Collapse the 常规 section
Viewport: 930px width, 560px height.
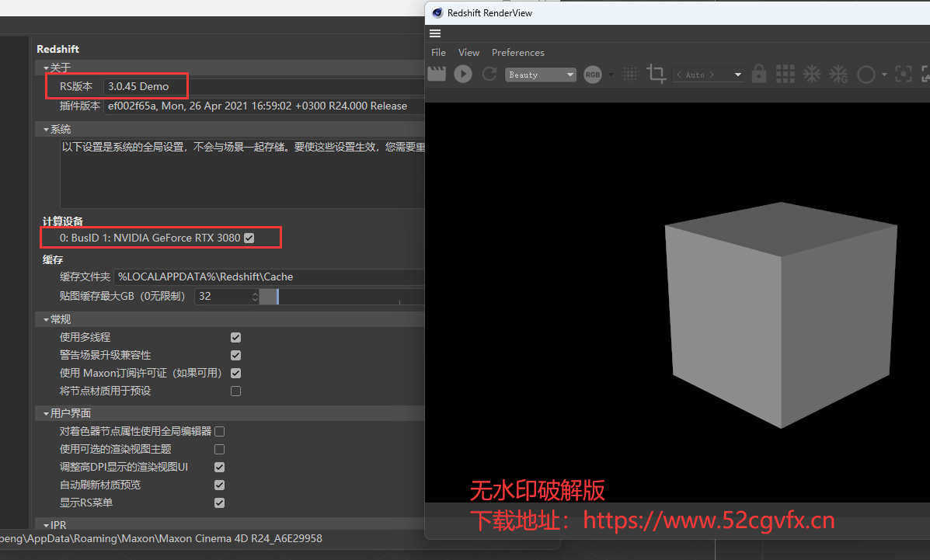[47, 320]
